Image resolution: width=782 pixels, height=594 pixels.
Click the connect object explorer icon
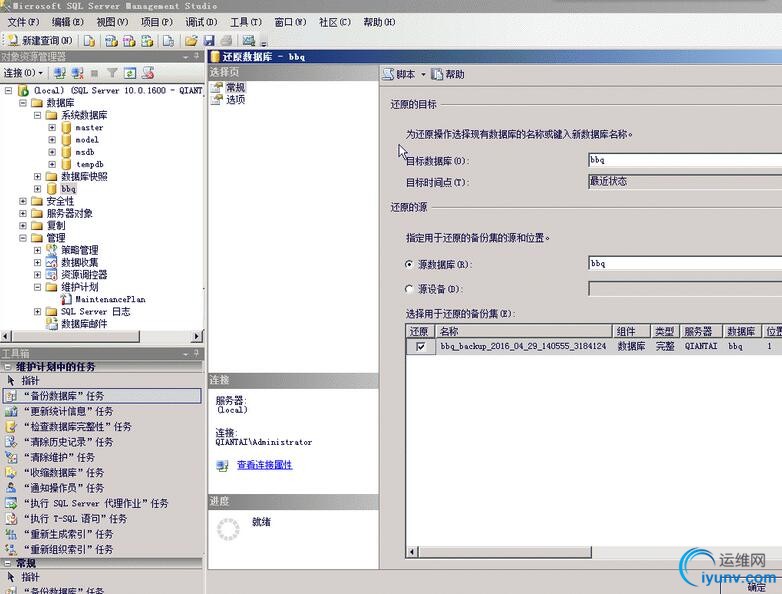click(60, 73)
